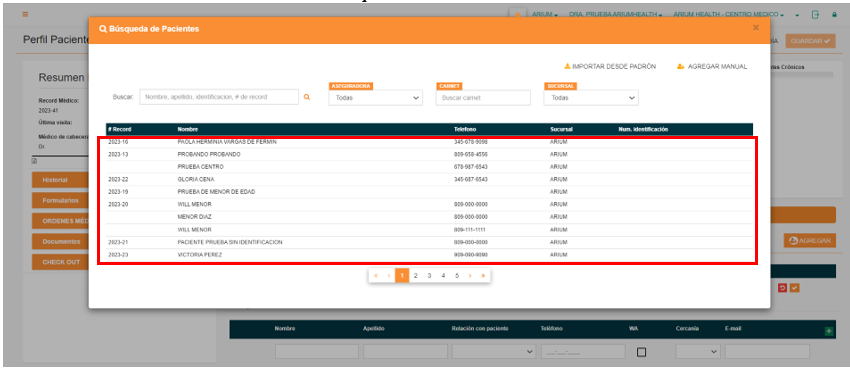The width and height of the screenshot is (850, 369).
Task: Open the hamburger menu icon
Action: pos(25,15)
